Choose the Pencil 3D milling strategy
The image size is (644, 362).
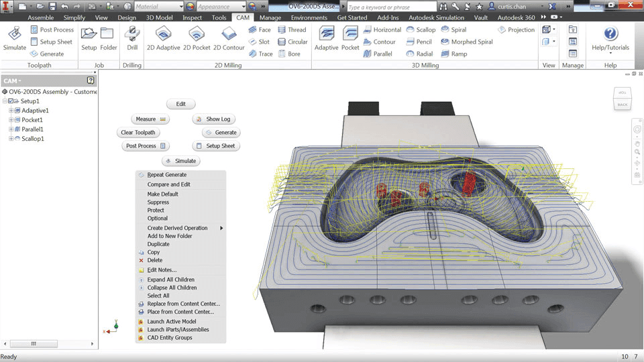pyautogui.click(x=419, y=42)
